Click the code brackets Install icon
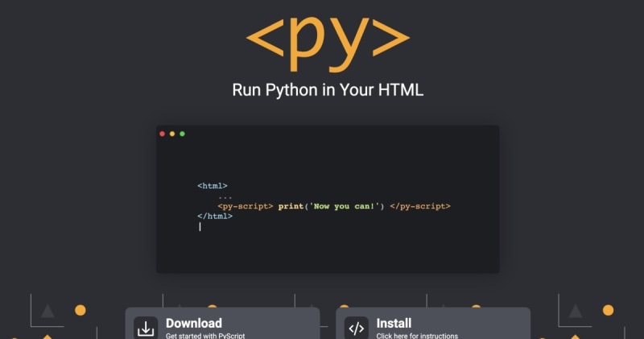 pyautogui.click(x=356, y=329)
